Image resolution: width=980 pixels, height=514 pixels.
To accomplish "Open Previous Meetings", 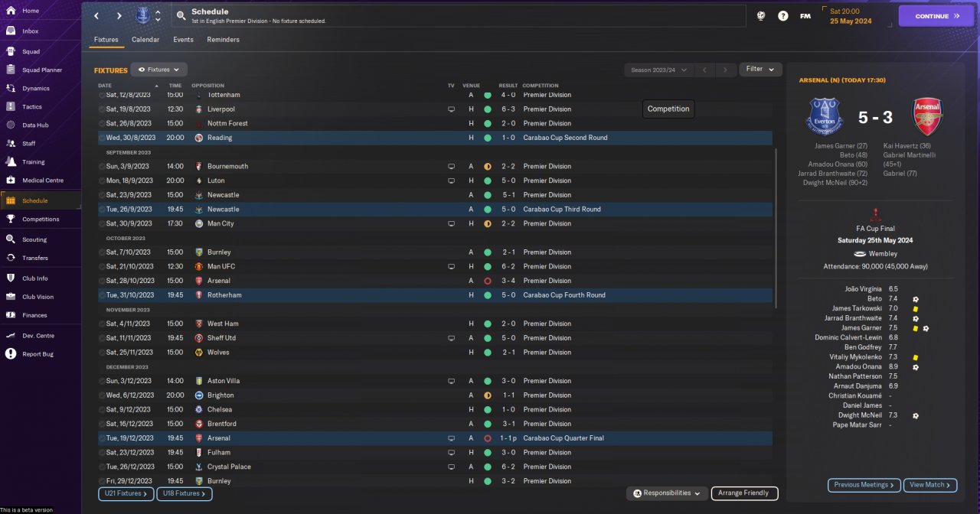I will point(864,485).
